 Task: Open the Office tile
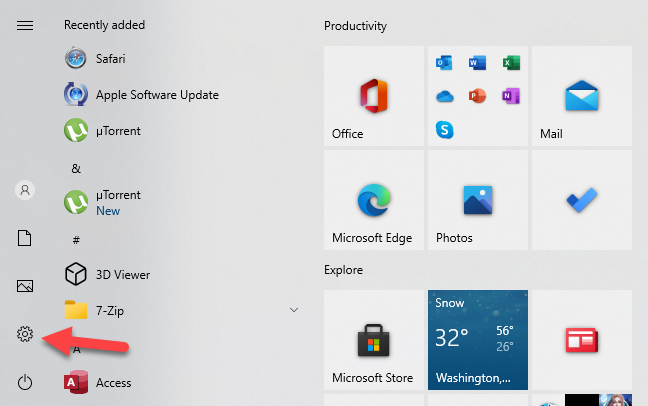(x=372, y=95)
